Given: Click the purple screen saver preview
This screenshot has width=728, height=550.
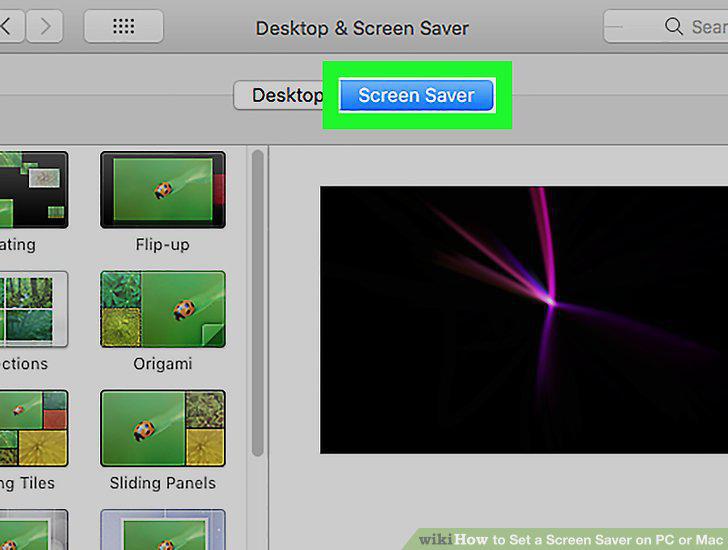Looking at the screenshot, I should pos(524,320).
